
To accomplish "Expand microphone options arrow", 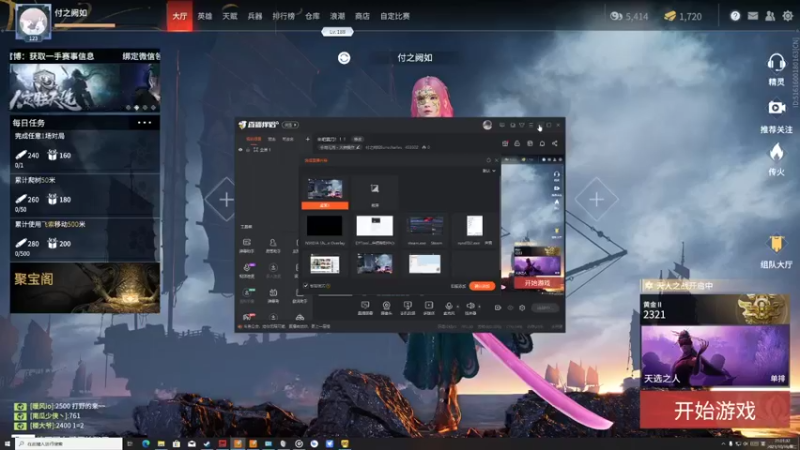I will point(457,306).
